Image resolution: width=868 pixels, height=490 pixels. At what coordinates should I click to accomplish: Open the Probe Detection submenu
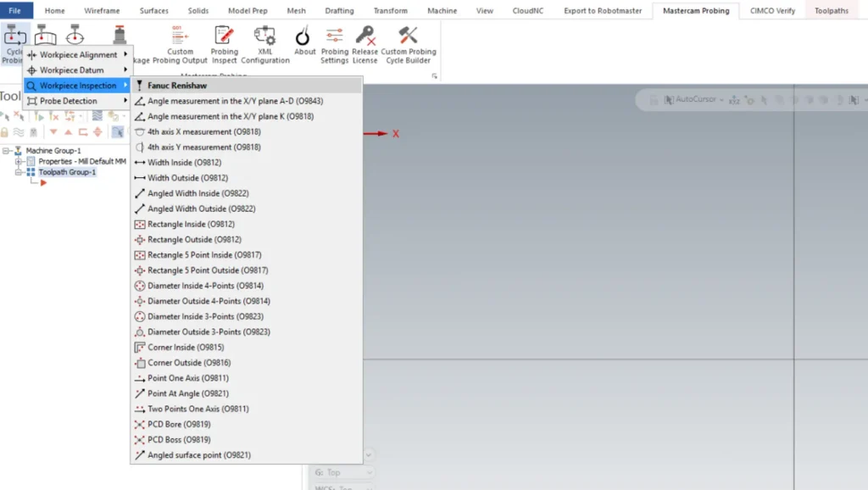pyautogui.click(x=77, y=101)
